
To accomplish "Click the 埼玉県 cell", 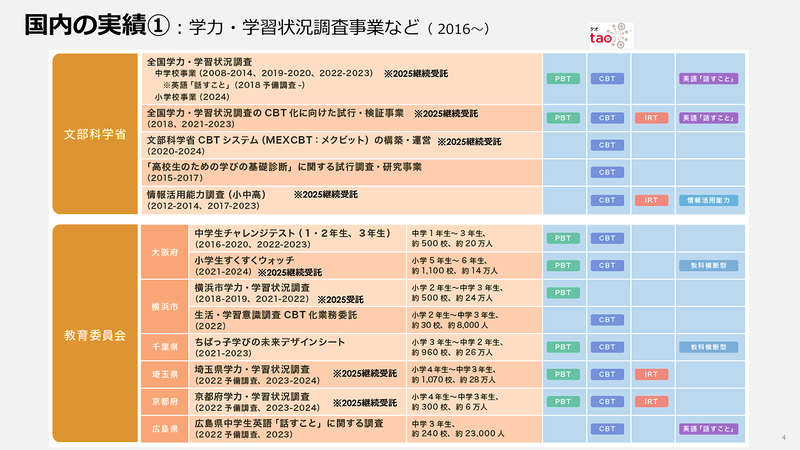I will tap(165, 374).
